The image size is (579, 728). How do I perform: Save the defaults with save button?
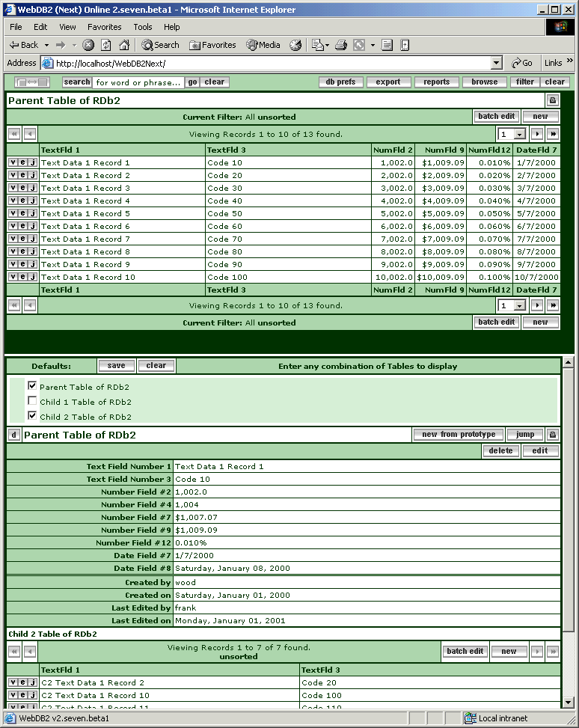116,366
